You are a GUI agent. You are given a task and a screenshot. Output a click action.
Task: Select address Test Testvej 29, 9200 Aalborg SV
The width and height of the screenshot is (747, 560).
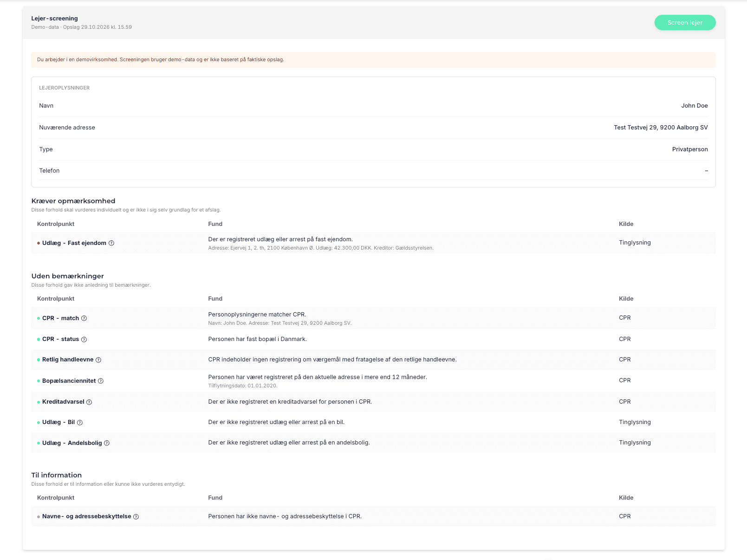(661, 128)
